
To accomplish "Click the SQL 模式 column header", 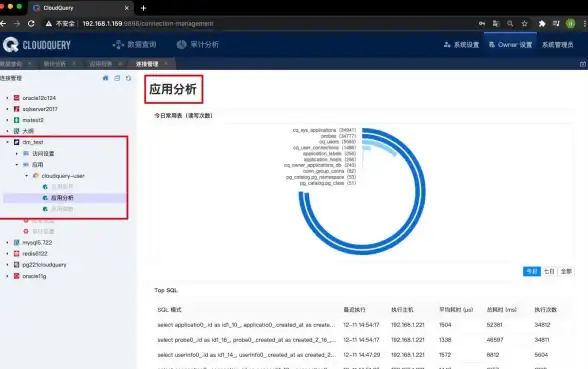I will point(170,310).
